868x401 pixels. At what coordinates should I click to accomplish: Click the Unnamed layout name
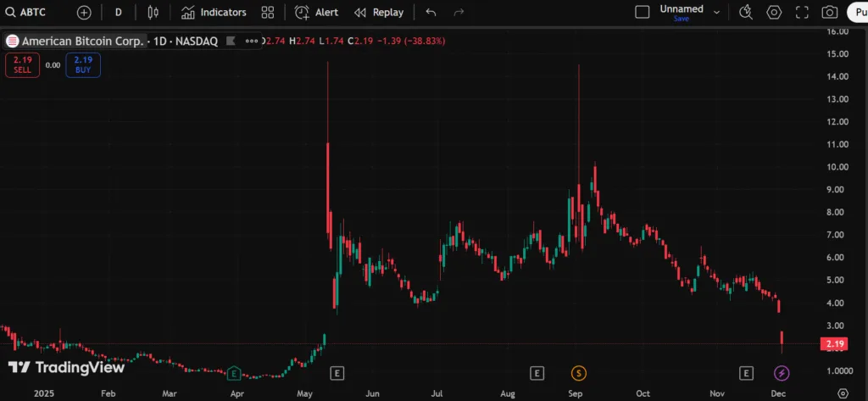(x=682, y=8)
